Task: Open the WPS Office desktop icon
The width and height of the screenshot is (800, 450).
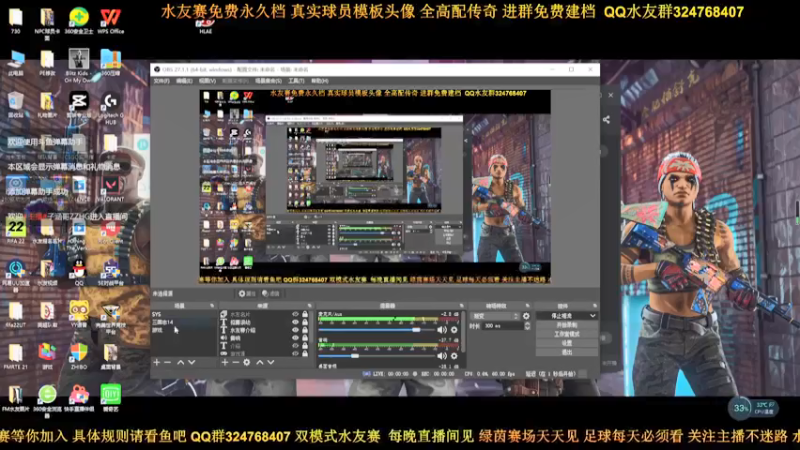Action: 110,20
